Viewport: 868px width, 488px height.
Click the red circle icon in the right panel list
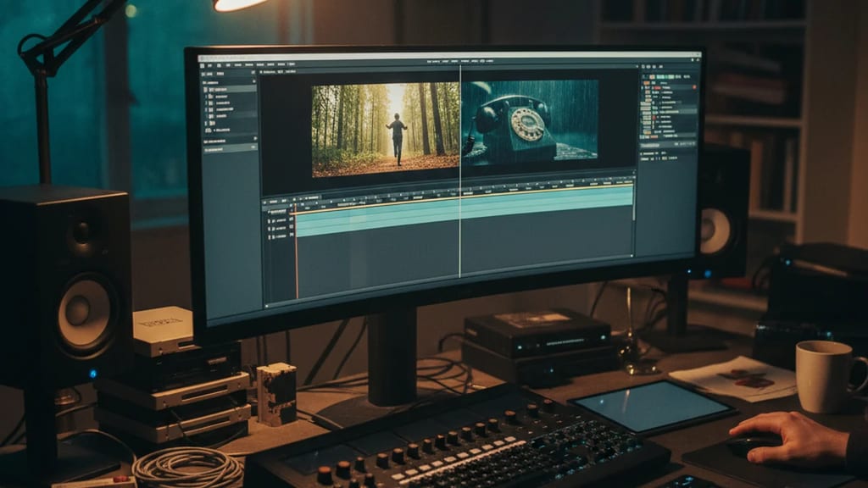tap(654, 117)
